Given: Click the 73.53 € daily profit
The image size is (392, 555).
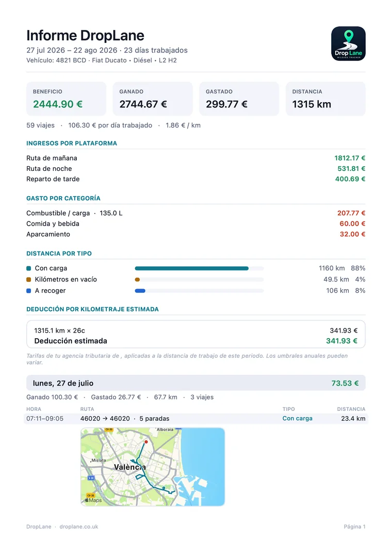Looking at the screenshot, I should click(345, 383).
